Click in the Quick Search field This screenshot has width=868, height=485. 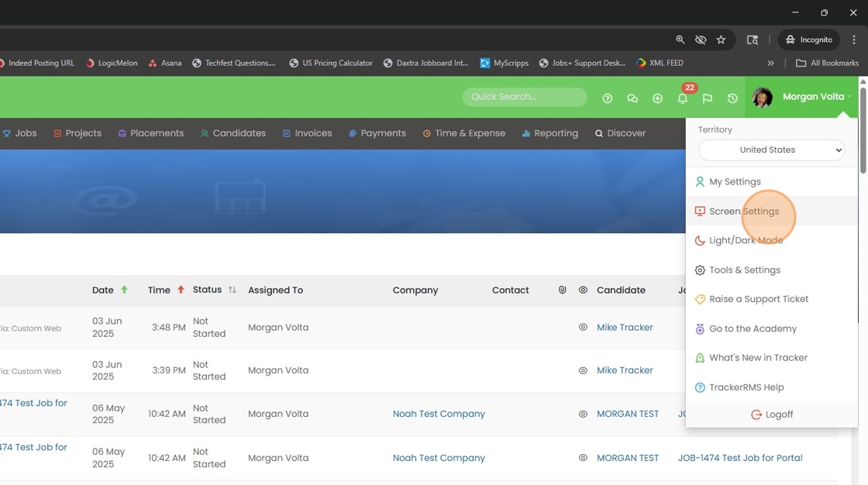524,97
